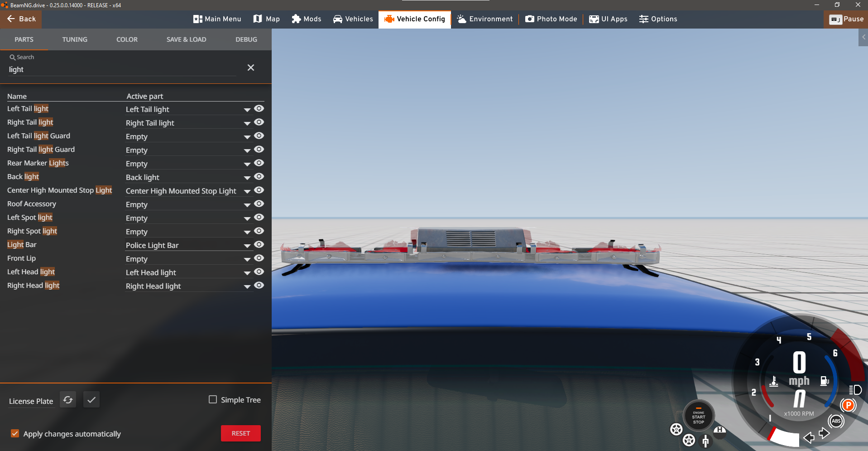Open the Left Head light dropdown

click(188, 272)
